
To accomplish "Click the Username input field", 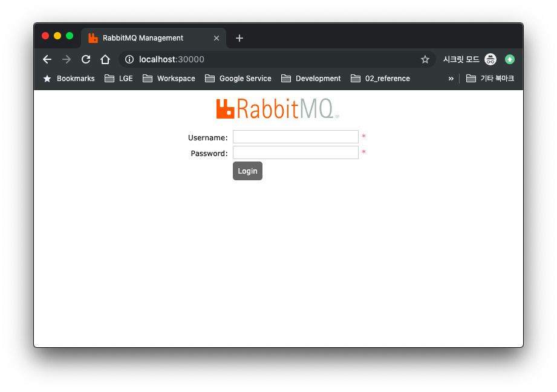I will 296,137.
